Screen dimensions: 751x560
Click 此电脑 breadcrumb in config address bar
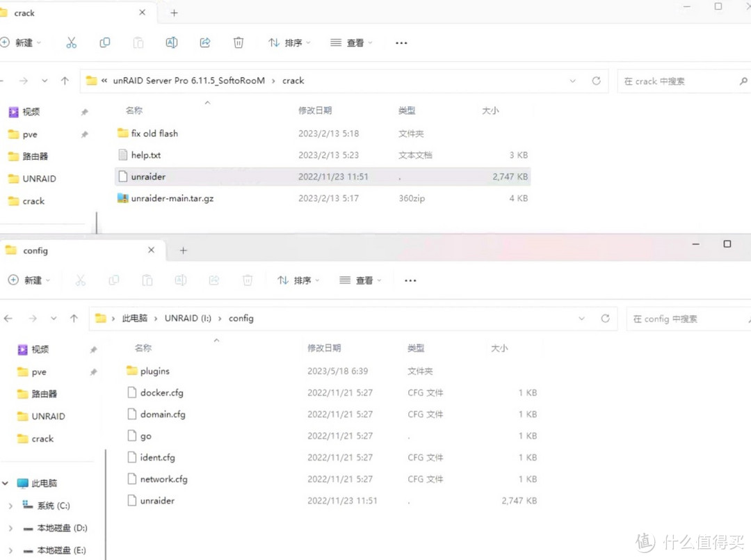(135, 318)
